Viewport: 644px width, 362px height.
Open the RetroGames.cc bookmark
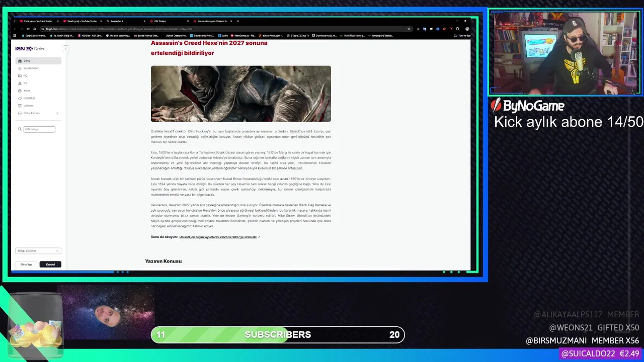(x=244, y=36)
